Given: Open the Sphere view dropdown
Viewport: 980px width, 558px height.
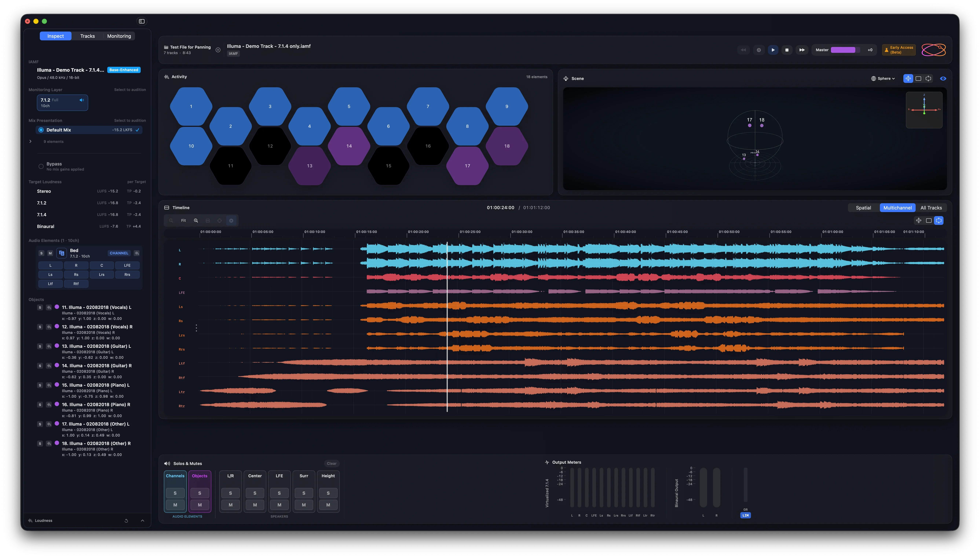Looking at the screenshot, I should (x=883, y=79).
